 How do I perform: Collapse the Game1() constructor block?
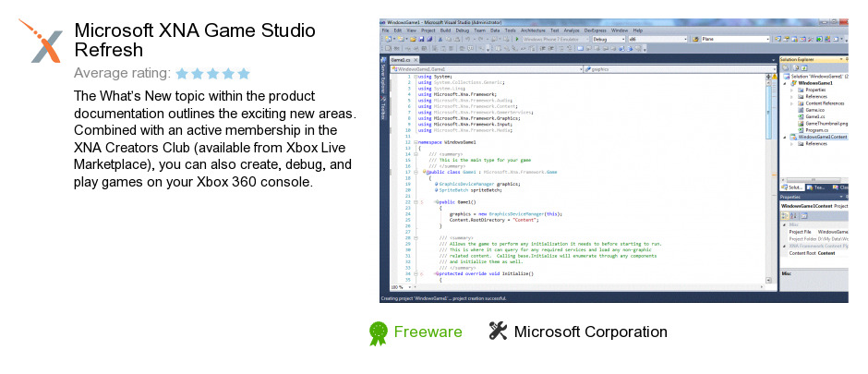tap(416, 202)
